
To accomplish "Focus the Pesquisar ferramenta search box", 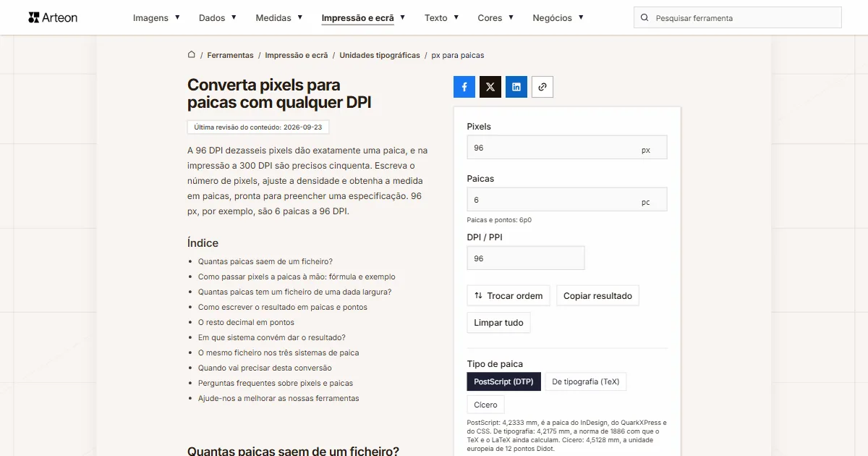I will point(738,18).
